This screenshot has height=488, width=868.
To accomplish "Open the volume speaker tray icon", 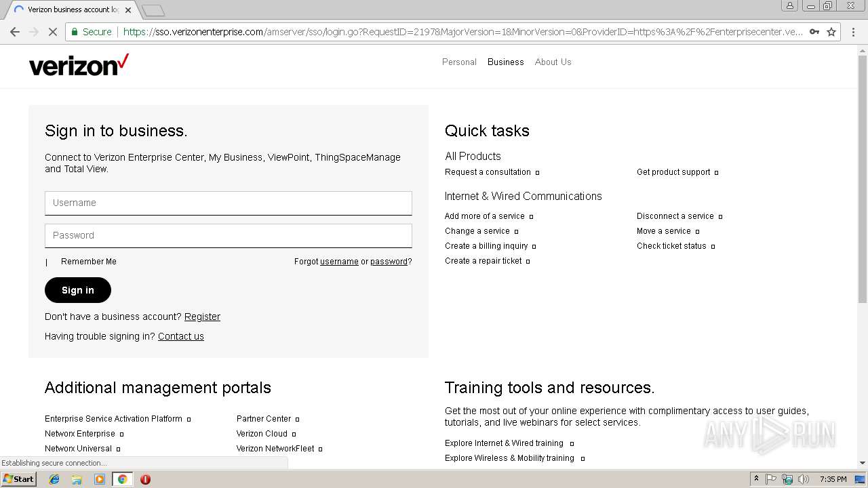I will pos(803,479).
